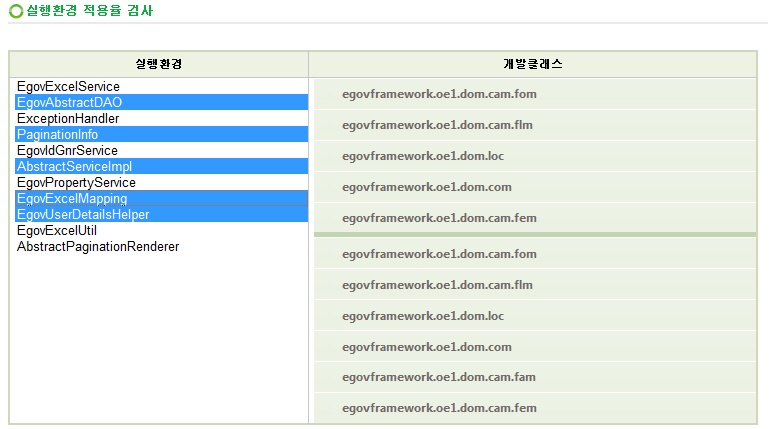Open the first egovframework.oe1.dom.loc row
The width and height of the screenshot is (775, 429).
[x=422, y=156]
